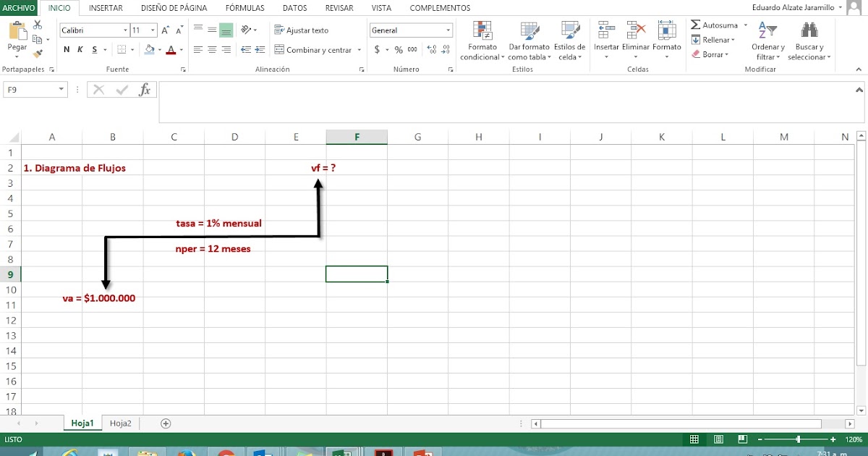Switch to the Hoja2 sheet tab
The width and height of the screenshot is (868, 456).
(x=120, y=423)
